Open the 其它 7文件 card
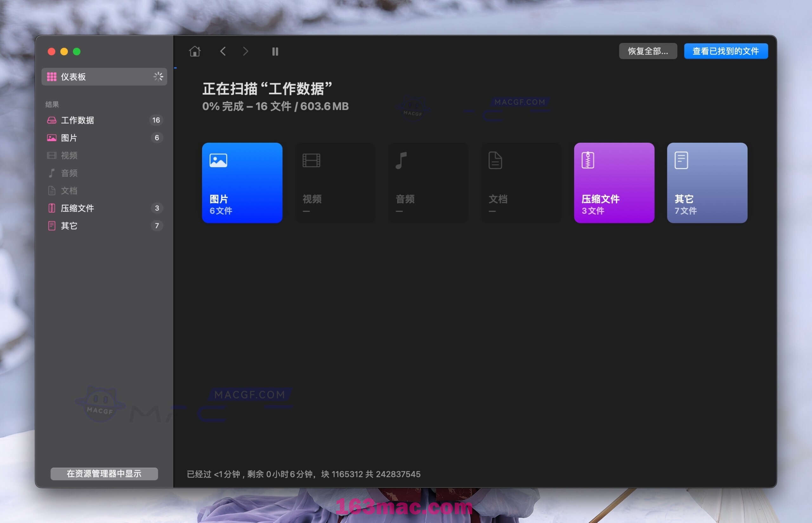Screen dimensions: 812x523 coord(707,183)
